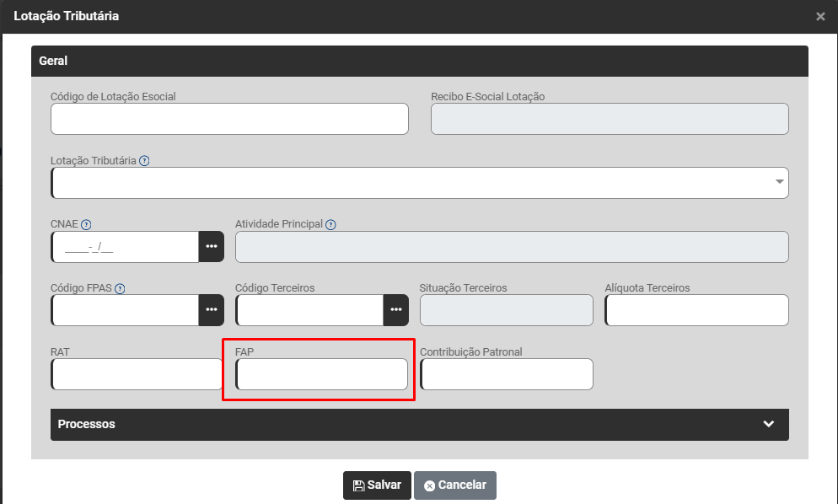Open Código FPAS lookup ellipsis button
This screenshot has height=504, width=838.
[212, 310]
